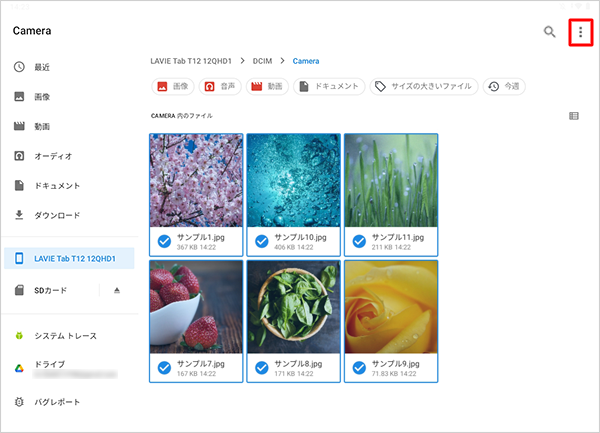Select 画像 in the sidebar

click(42, 97)
